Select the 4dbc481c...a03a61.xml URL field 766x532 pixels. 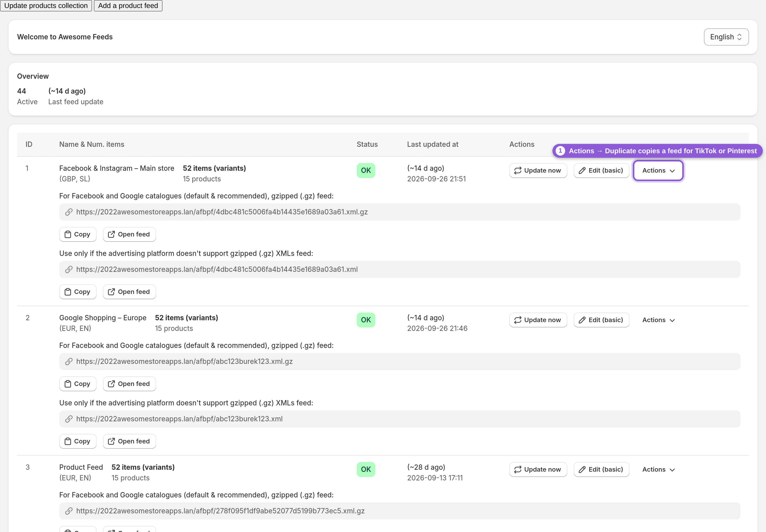click(400, 269)
